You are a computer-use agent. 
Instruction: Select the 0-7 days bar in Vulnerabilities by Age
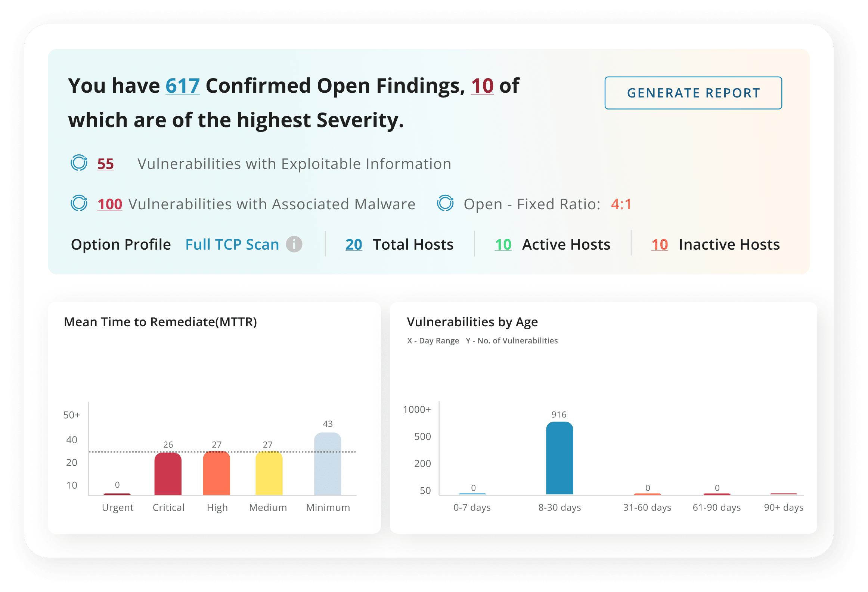[472, 494]
